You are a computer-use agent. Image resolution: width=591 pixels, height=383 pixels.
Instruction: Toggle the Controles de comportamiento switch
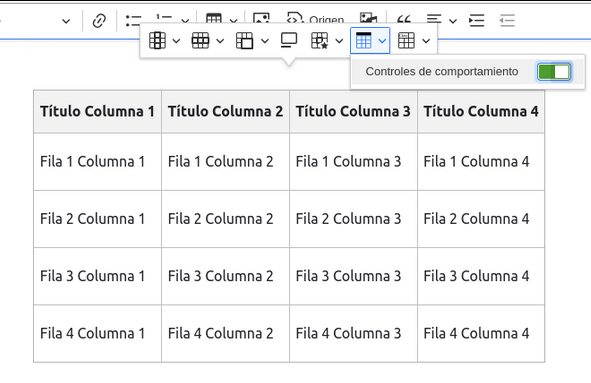click(554, 72)
